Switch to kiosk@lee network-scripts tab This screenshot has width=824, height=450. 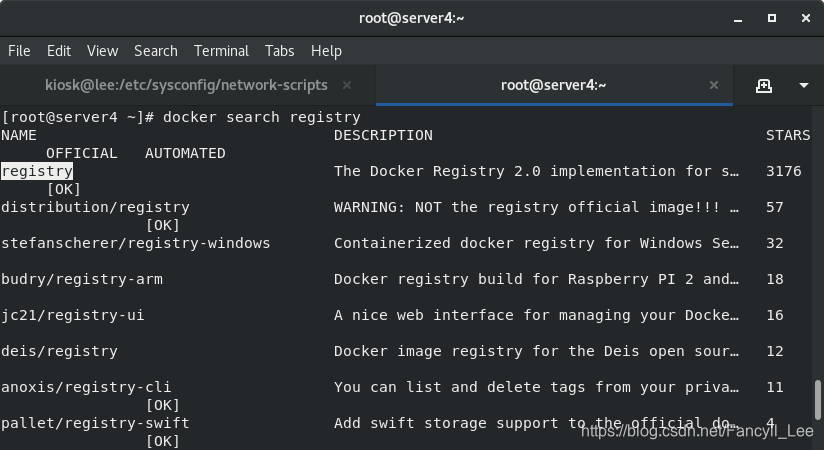188,85
